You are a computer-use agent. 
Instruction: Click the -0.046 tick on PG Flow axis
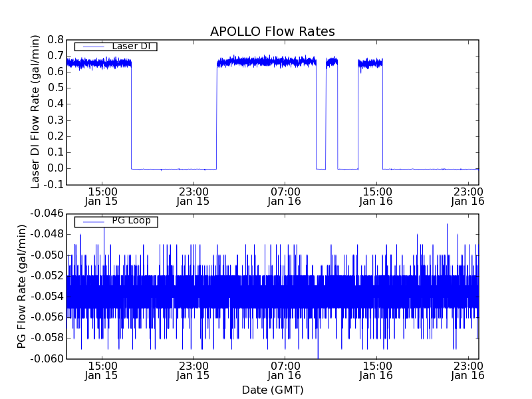click(x=47, y=213)
